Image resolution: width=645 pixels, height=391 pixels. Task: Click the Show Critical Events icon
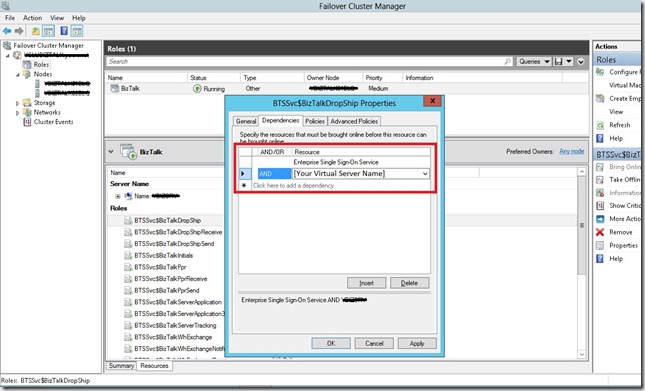600,206
